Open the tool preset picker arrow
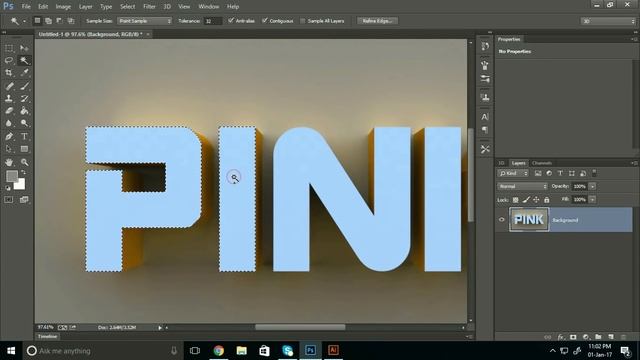This screenshot has height=360, width=640. 24,21
